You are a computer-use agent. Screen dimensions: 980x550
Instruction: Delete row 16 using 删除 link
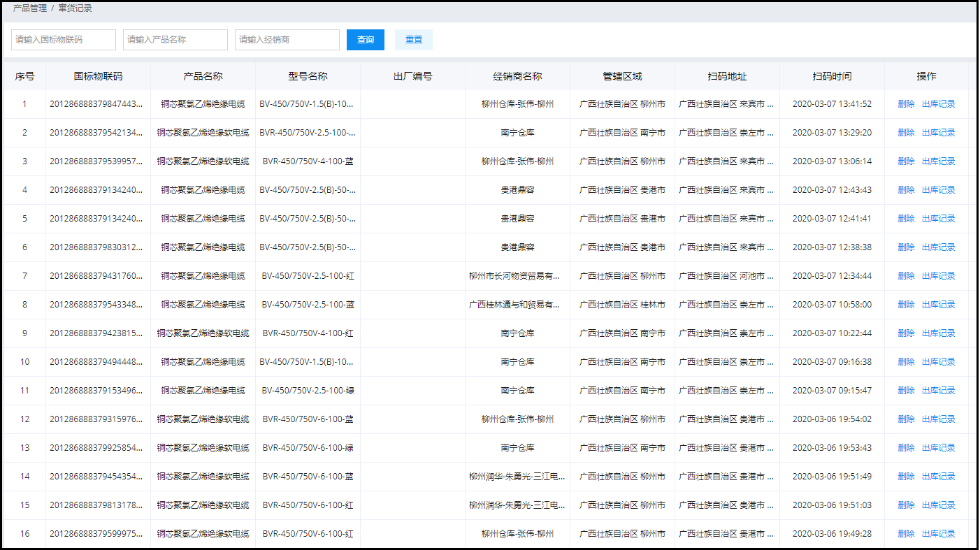[x=906, y=534]
